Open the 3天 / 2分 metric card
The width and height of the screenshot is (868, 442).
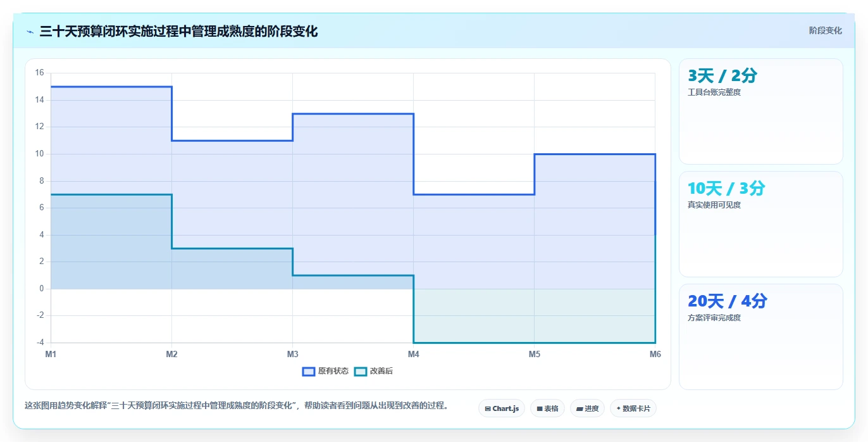(760, 111)
